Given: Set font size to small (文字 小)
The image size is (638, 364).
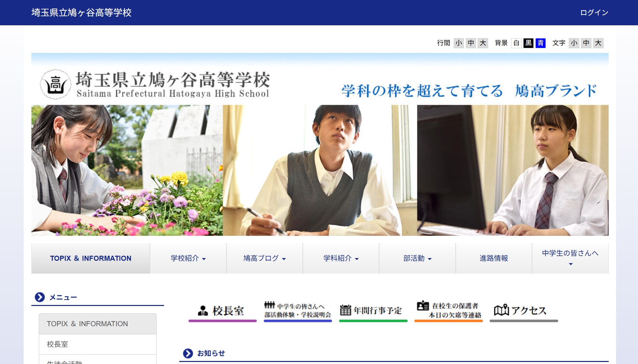Looking at the screenshot, I should tap(574, 43).
